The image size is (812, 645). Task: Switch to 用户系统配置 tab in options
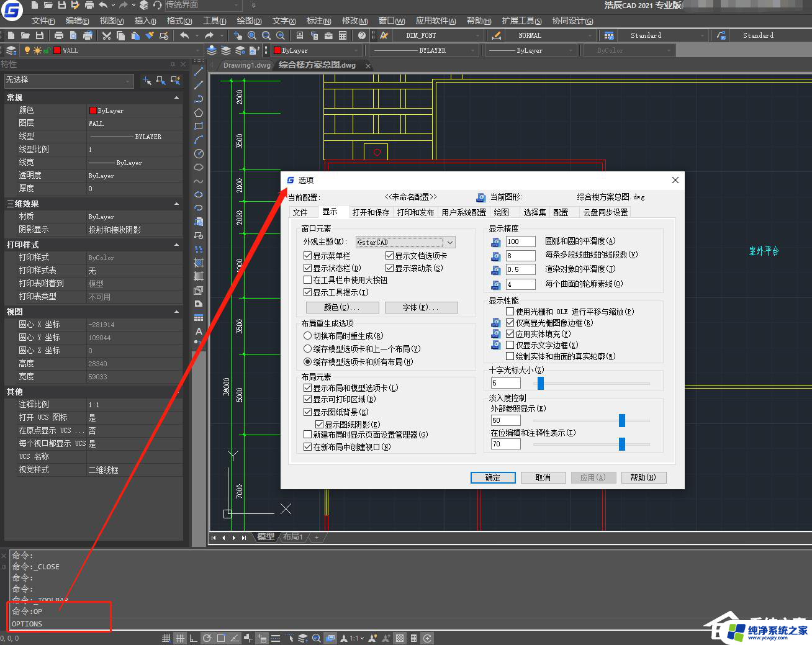click(464, 212)
